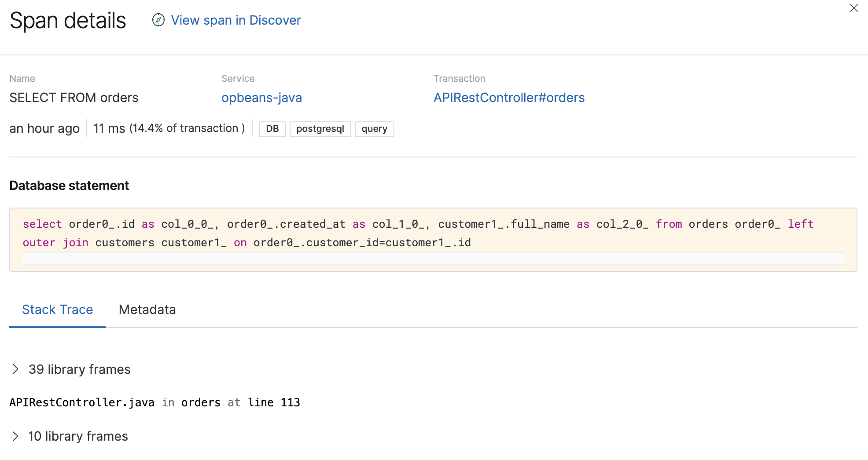Select the SELECT FROM orders span name
The width and height of the screenshot is (868, 460).
74,98
